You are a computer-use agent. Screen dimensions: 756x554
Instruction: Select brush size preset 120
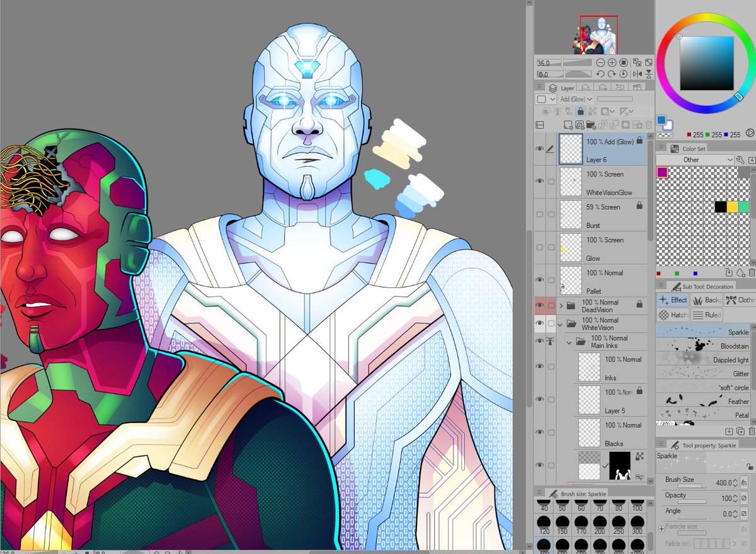(x=545, y=526)
